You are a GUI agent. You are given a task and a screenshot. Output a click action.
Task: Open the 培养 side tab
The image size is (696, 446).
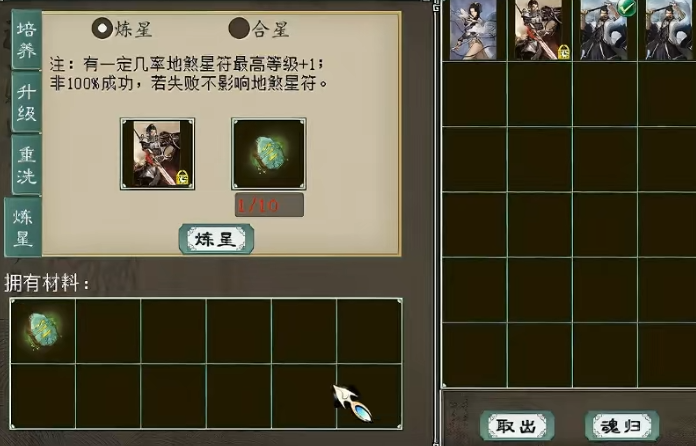click(27, 40)
